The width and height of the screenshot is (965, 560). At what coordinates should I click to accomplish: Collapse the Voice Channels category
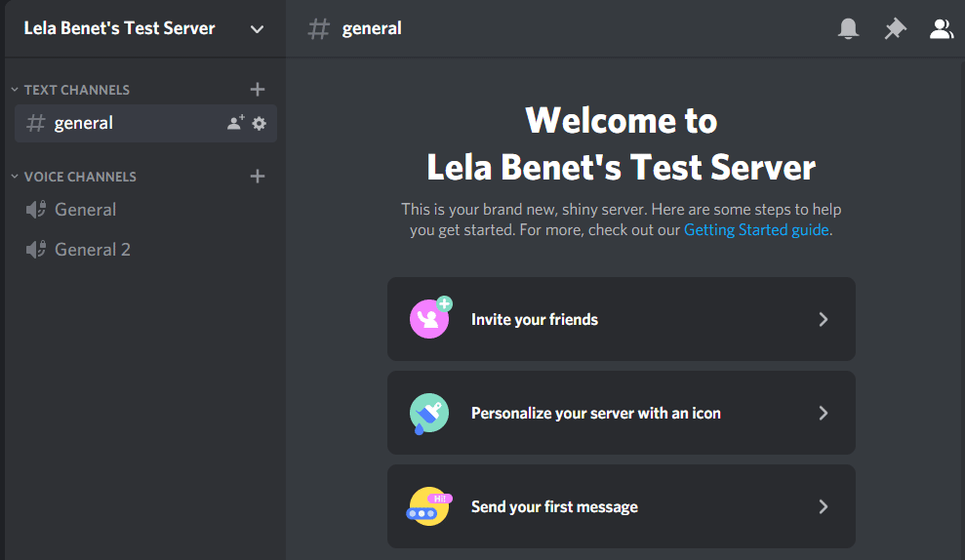74,177
